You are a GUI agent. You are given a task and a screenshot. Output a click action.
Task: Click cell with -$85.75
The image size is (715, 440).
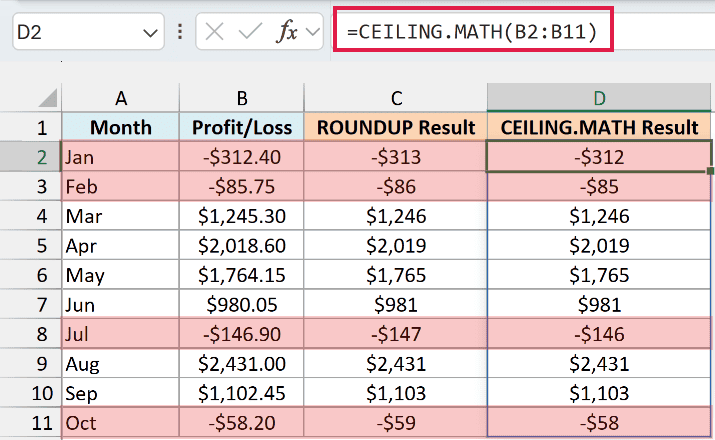242,186
